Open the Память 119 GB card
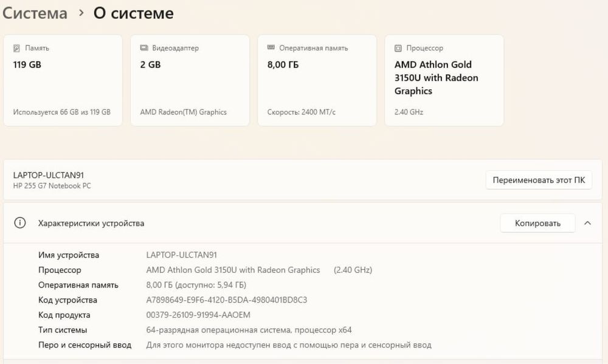The height and width of the screenshot is (364, 608). pyautogui.click(x=63, y=80)
